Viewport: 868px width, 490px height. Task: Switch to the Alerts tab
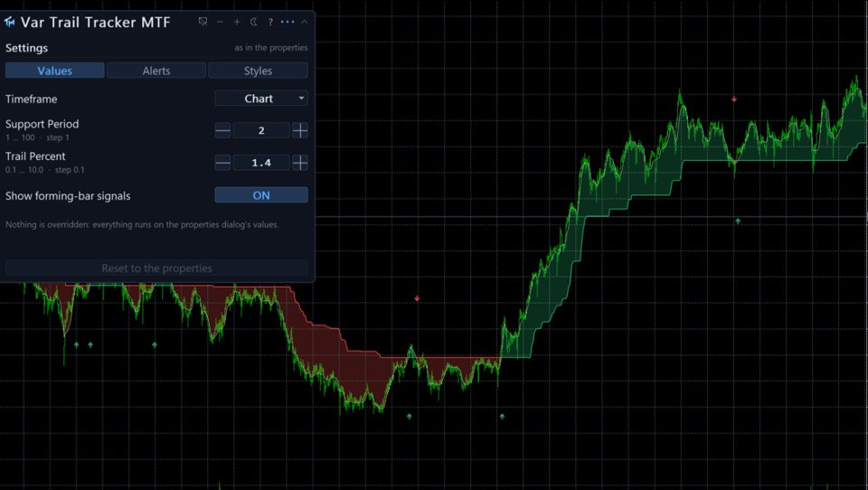click(x=156, y=71)
